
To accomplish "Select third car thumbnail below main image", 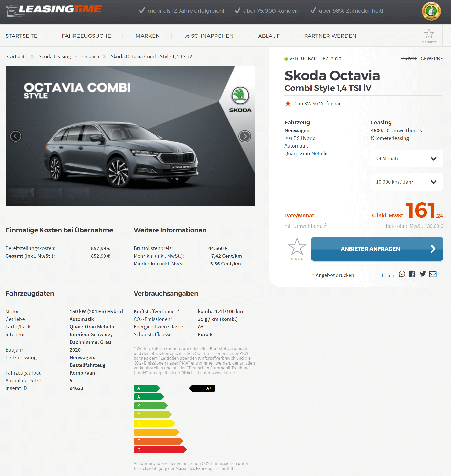I will point(76,196).
